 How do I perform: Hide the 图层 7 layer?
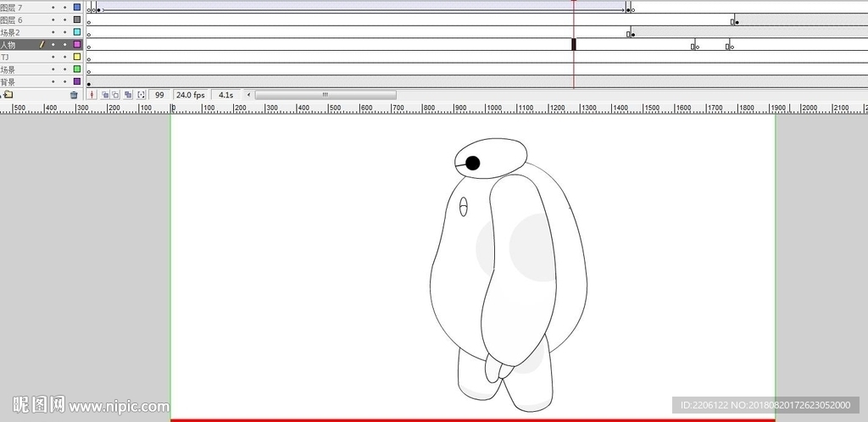53,7
